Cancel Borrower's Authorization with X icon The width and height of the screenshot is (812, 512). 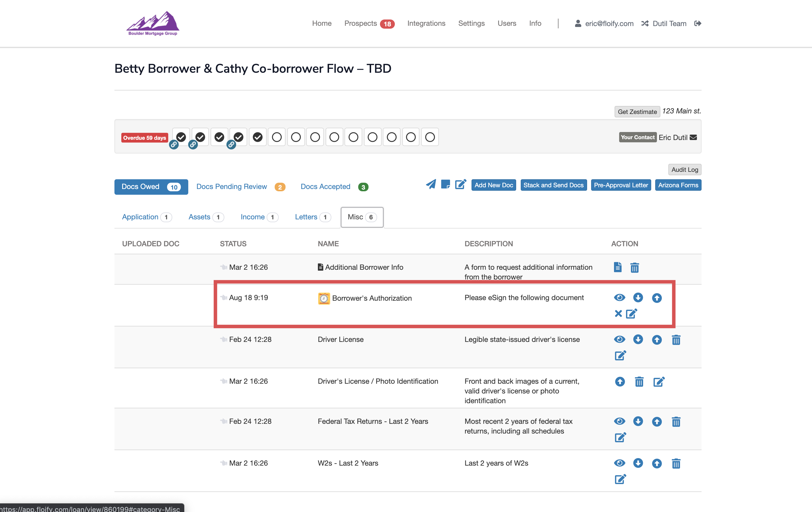tap(618, 314)
